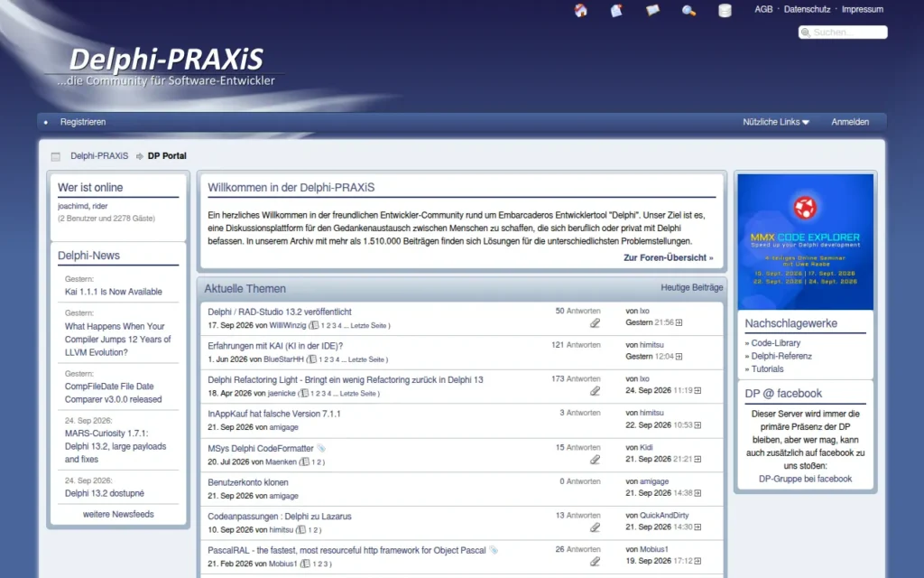Open thread InAppKauf hat falsche Version 7.1.1
Screen dimensions: 924x578
tap(274, 414)
